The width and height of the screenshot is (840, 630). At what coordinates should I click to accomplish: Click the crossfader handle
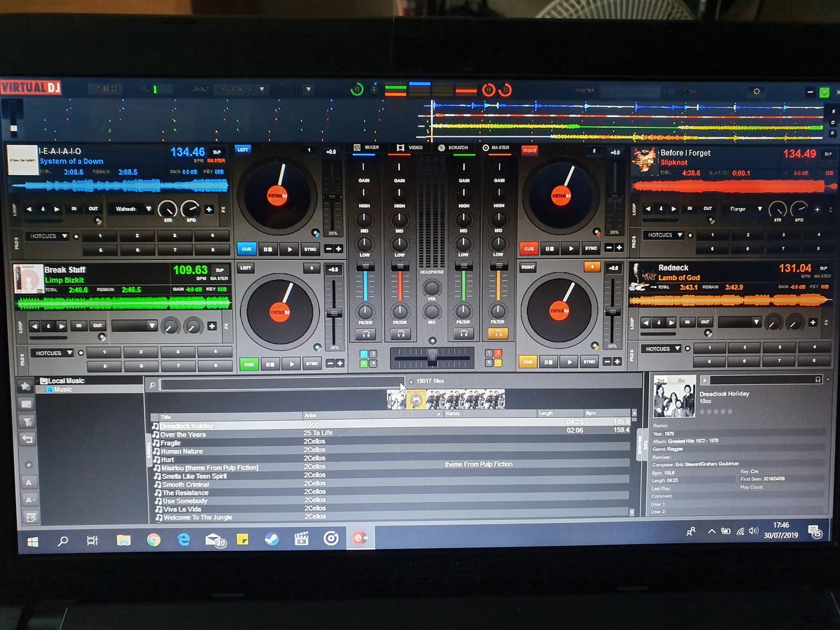point(432,358)
